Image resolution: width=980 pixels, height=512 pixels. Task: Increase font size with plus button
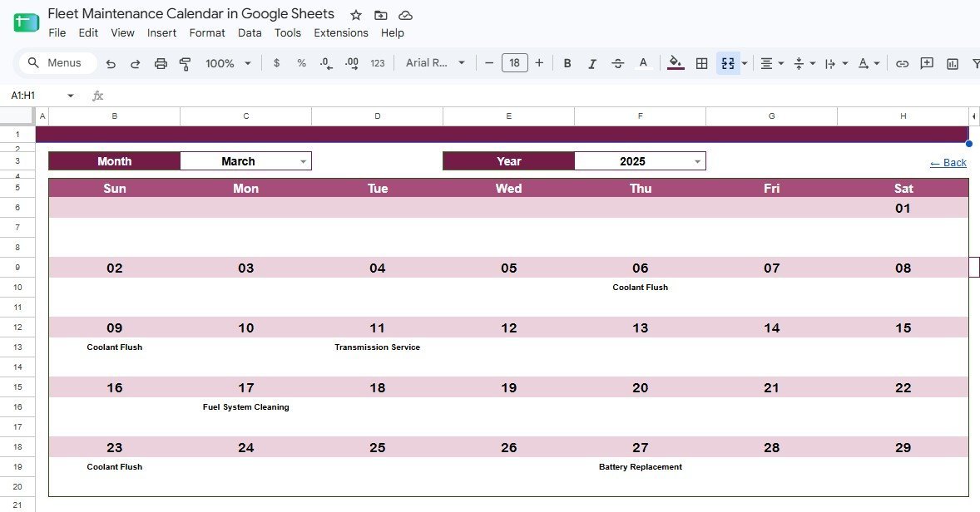pos(539,63)
